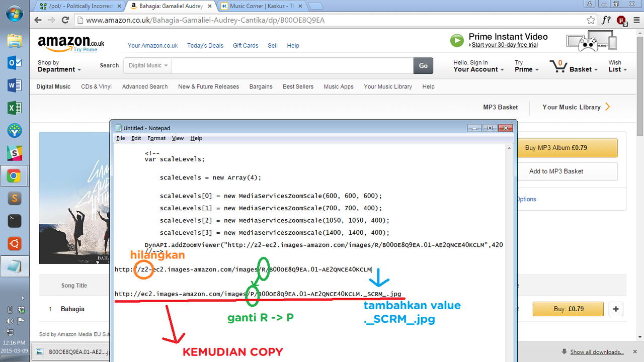Click the green Prime Instant Video play icon

coord(457,41)
